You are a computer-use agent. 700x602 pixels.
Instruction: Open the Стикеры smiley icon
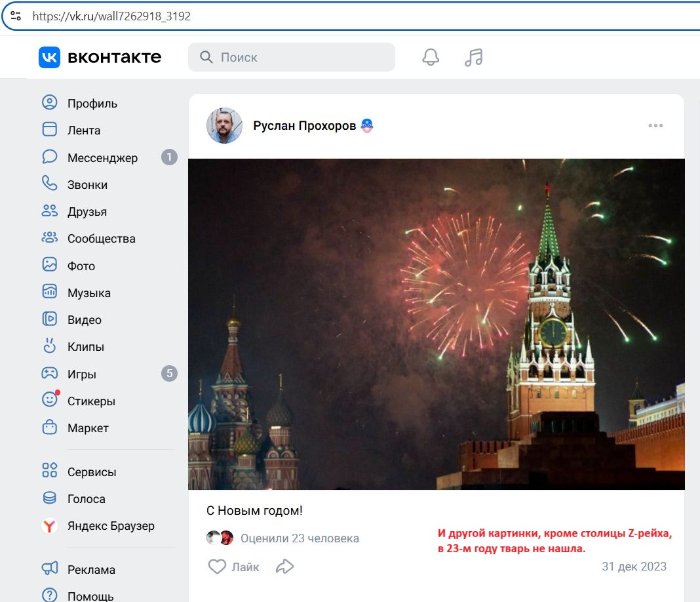tap(50, 399)
